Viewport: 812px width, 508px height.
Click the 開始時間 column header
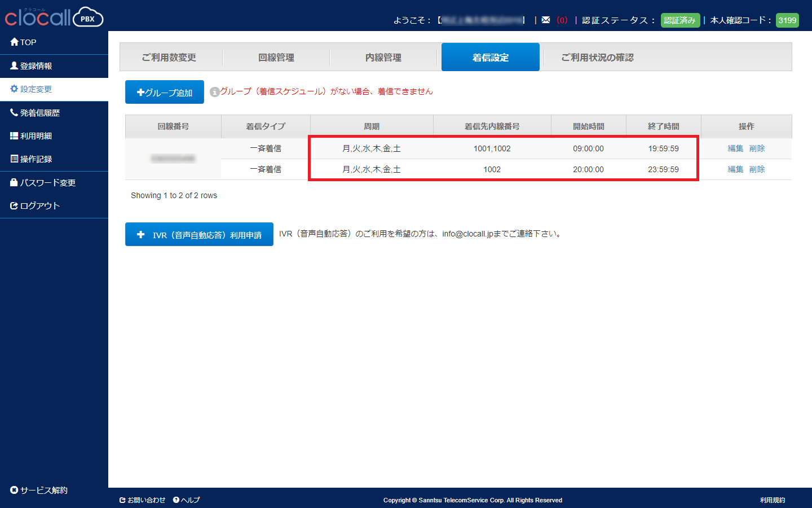pyautogui.click(x=589, y=126)
